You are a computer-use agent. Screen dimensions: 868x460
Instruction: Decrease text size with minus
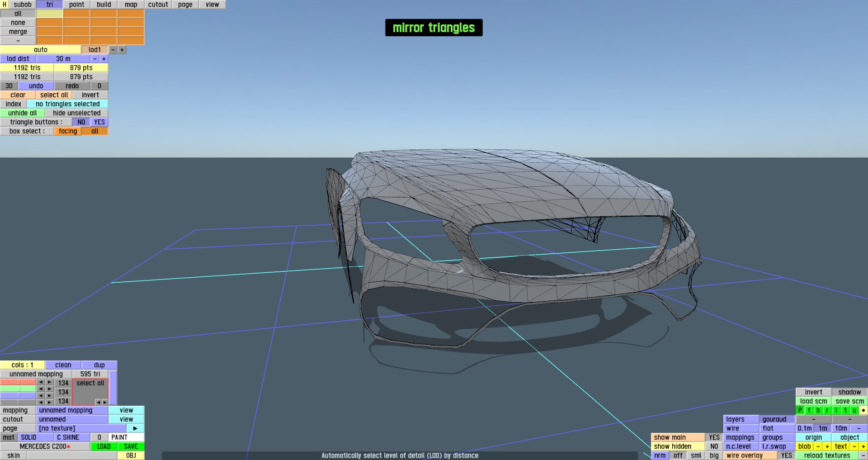pyautogui.click(x=854, y=446)
